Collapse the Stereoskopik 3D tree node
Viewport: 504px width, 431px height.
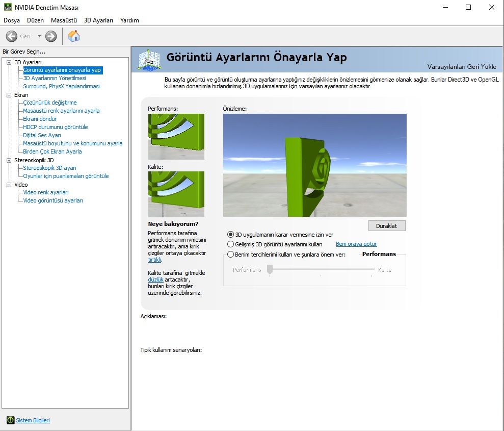coord(9,160)
